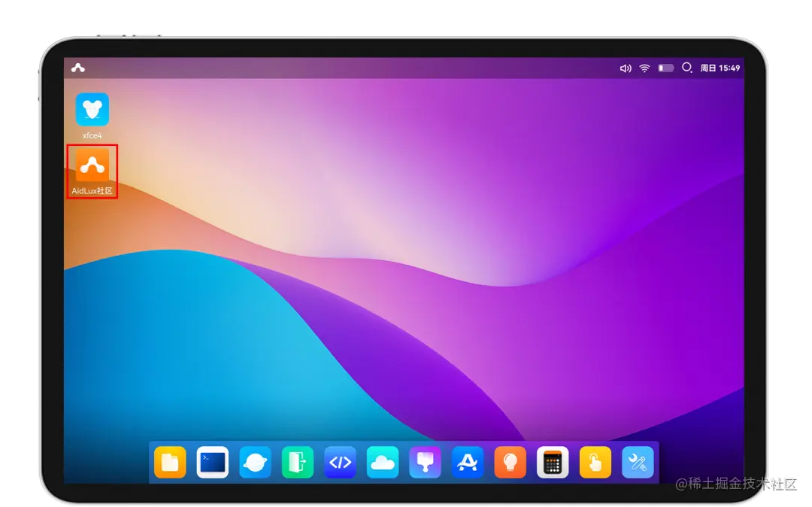Click the search magnifier in status bar

(x=687, y=68)
